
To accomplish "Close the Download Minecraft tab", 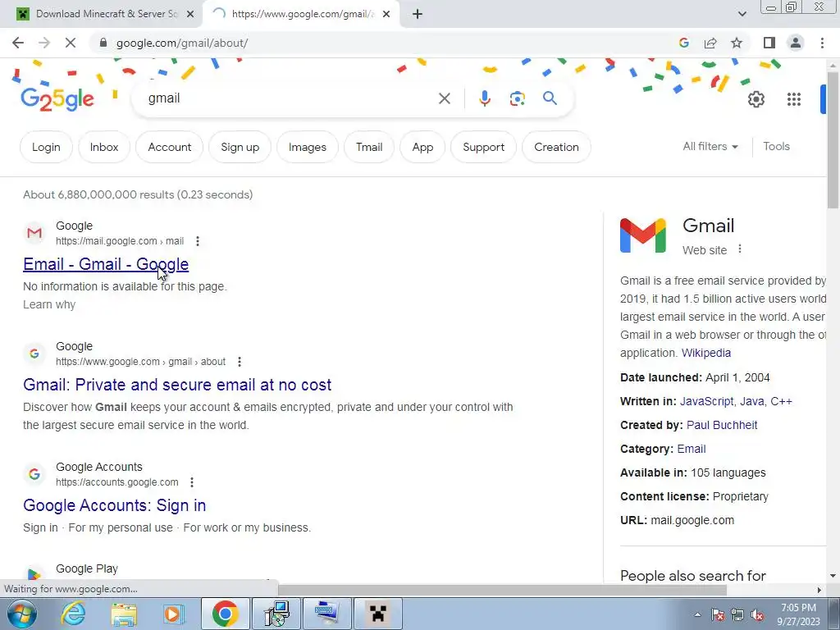I will [x=190, y=15].
